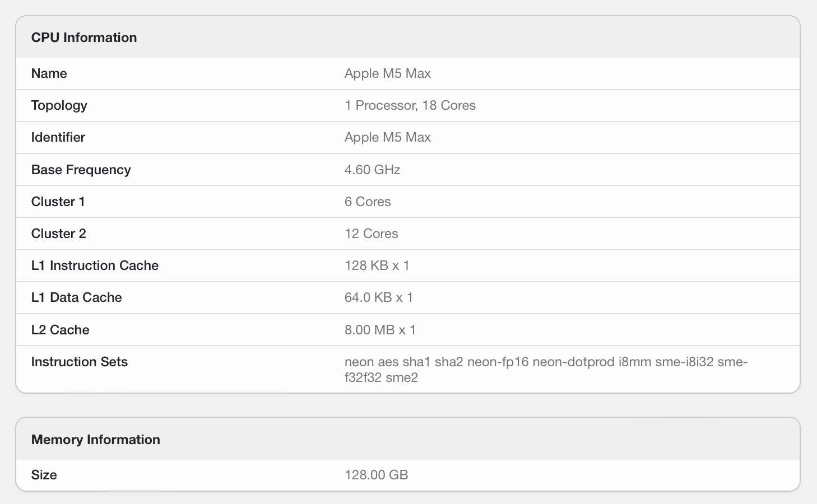Select the 4.60 GHz frequency value
The height and width of the screenshot is (504, 817).
pos(372,170)
